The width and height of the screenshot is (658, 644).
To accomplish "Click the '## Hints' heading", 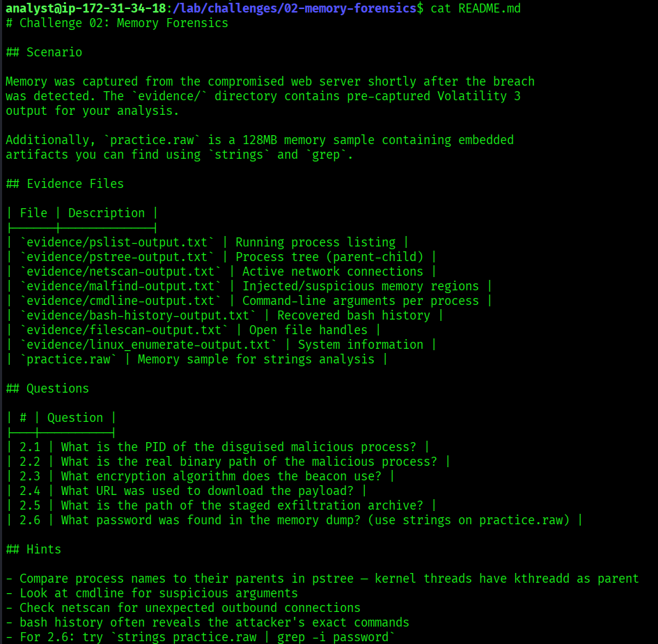I will click(x=33, y=549).
